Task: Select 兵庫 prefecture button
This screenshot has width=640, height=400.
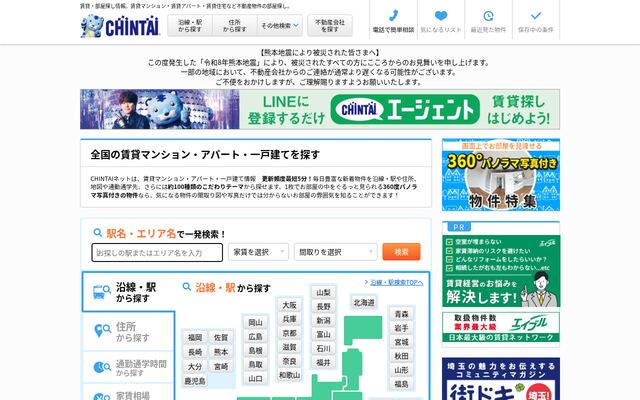Action: click(x=289, y=319)
